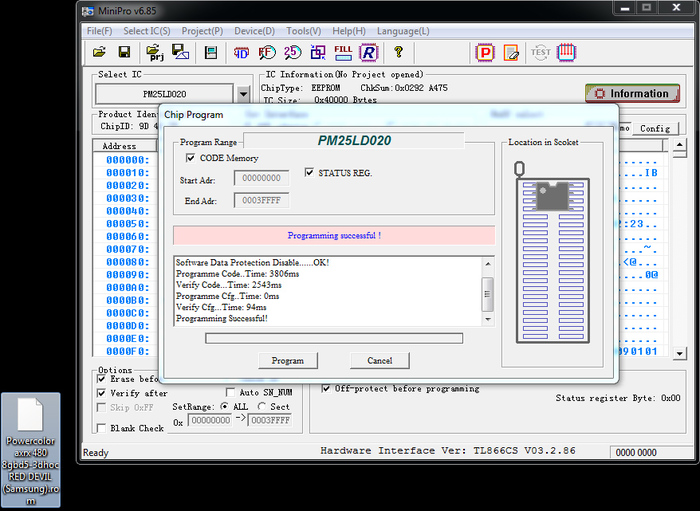The height and width of the screenshot is (511, 700).
Task: Click the Start Adr input field
Action: (261, 178)
